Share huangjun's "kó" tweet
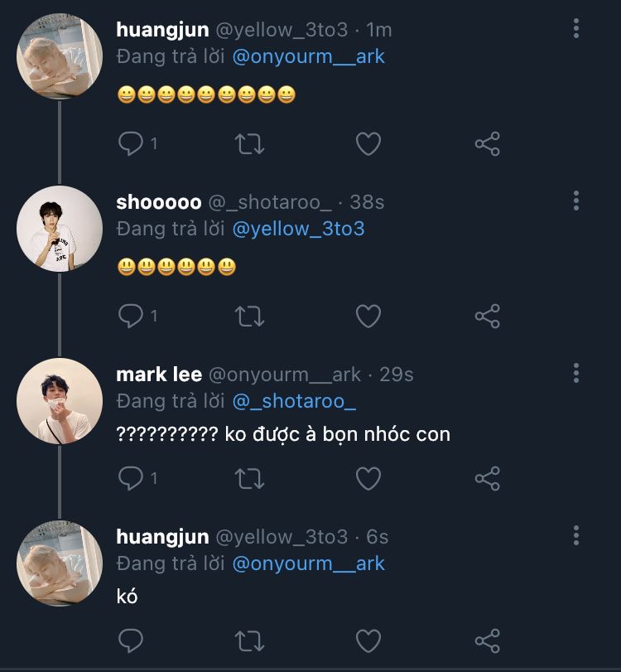 [x=488, y=641]
